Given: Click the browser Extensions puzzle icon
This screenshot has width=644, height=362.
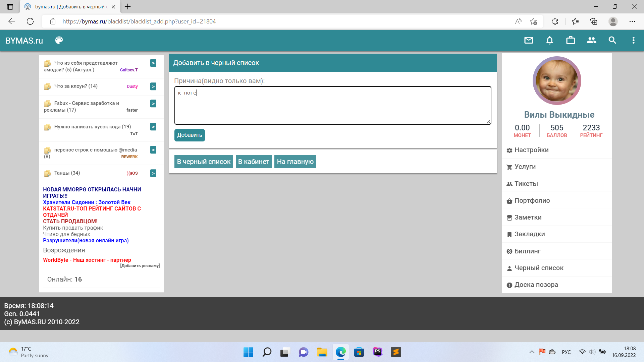Looking at the screenshot, I should point(555,21).
